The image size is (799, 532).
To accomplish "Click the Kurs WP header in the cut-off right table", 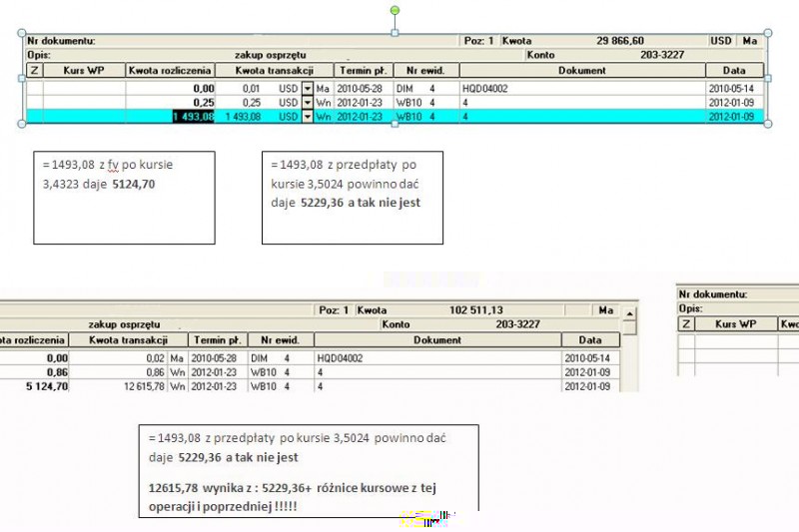I will pos(736,323).
